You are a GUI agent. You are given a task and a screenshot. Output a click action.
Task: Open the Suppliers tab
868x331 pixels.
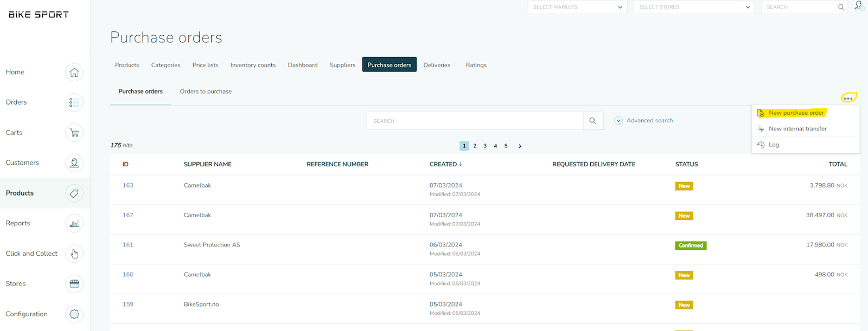[343, 65]
